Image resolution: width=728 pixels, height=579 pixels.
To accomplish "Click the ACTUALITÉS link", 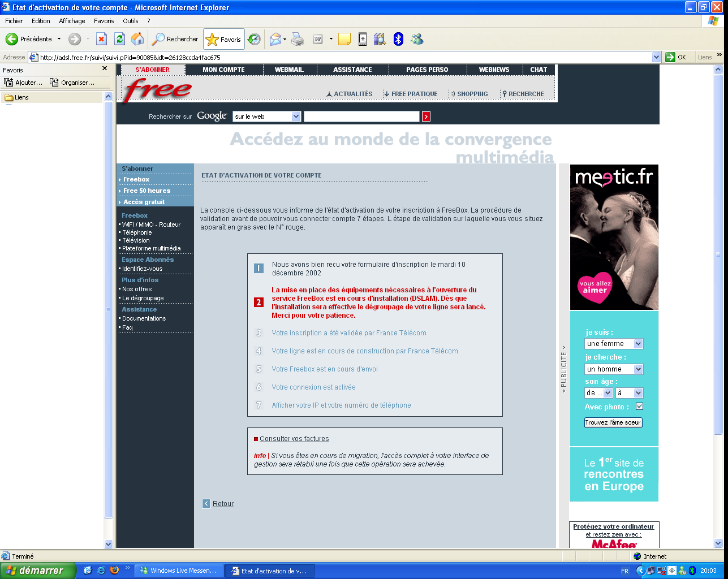I will [350, 94].
